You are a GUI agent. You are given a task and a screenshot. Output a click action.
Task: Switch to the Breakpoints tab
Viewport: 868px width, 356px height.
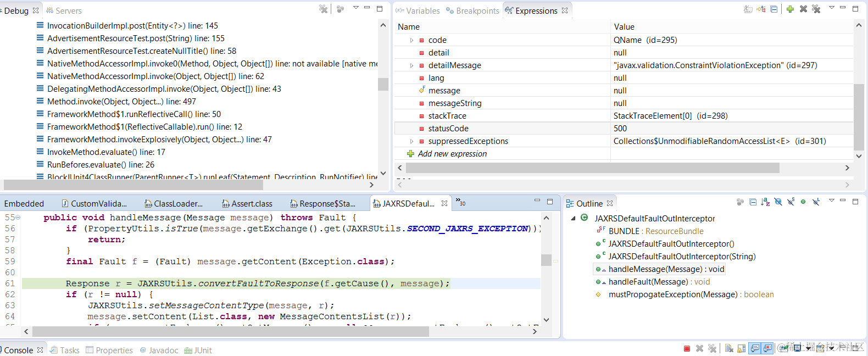[x=472, y=10]
